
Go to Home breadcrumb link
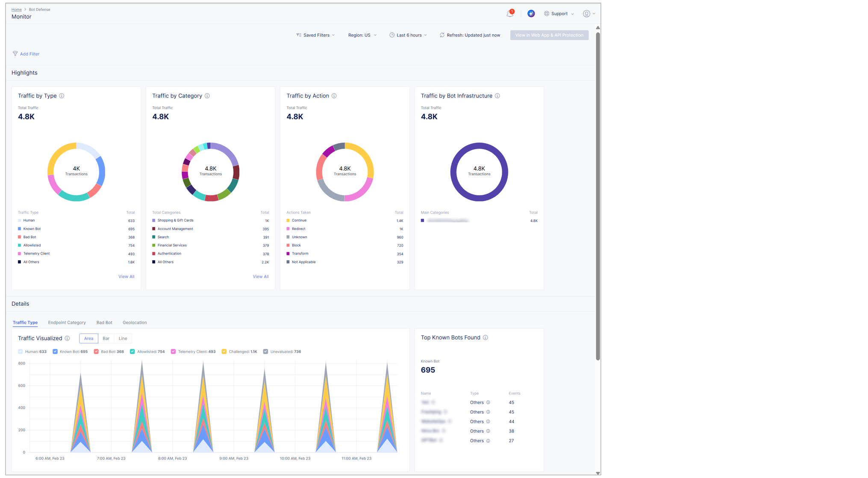[x=17, y=9]
